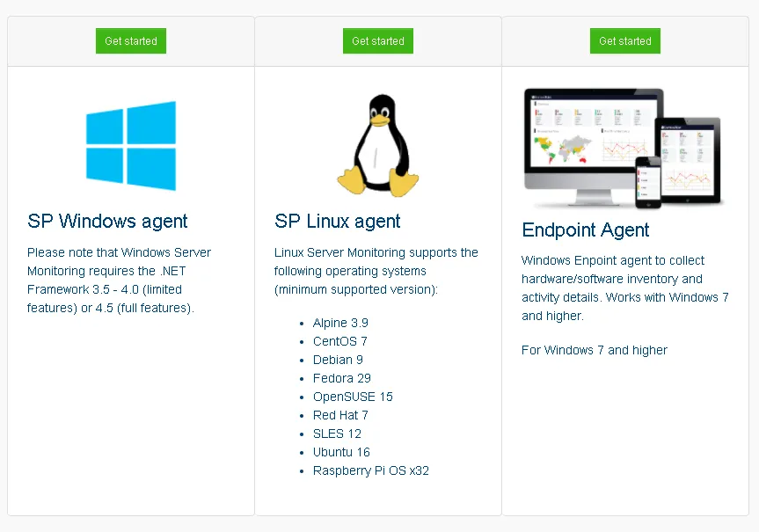
Task: Select the Alpine 3.9 list entry
Action: tap(340, 323)
